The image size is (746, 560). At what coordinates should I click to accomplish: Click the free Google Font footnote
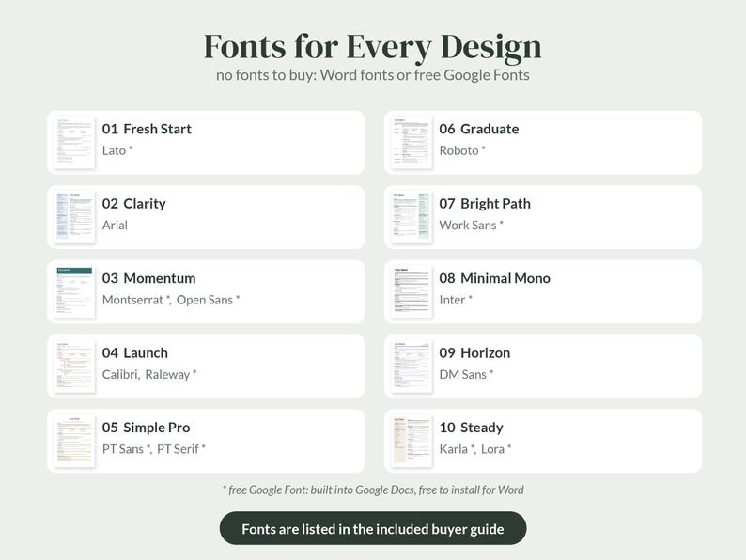click(373, 490)
